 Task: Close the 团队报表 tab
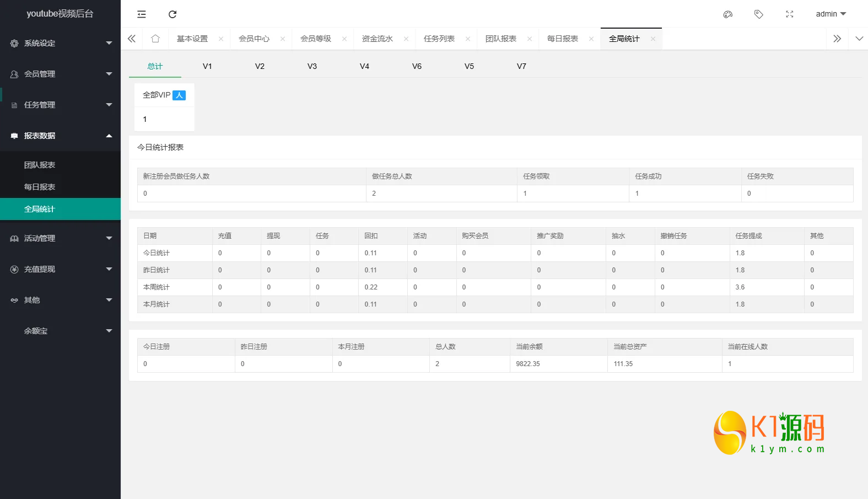530,39
